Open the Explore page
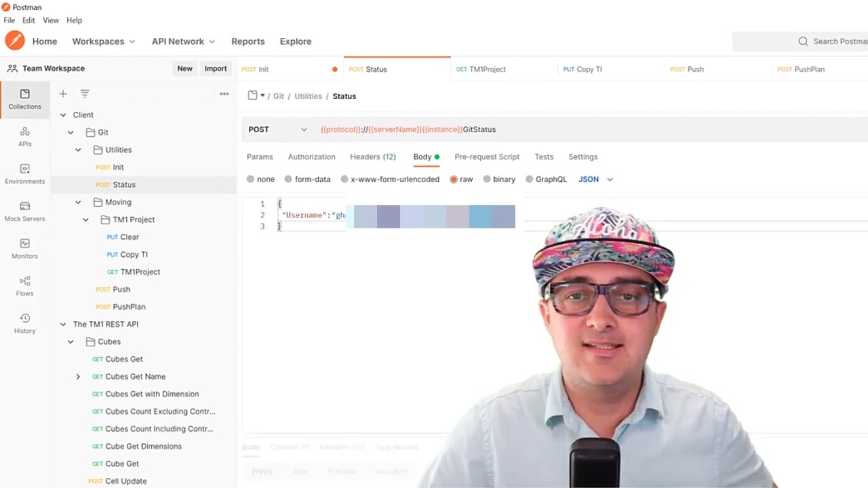This screenshot has height=488, width=868. click(296, 41)
